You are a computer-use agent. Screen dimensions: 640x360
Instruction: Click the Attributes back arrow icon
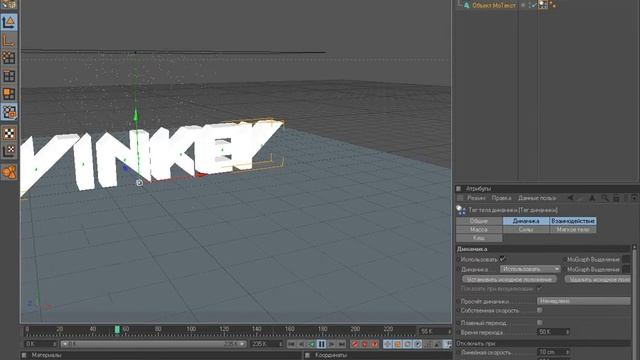point(571,198)
